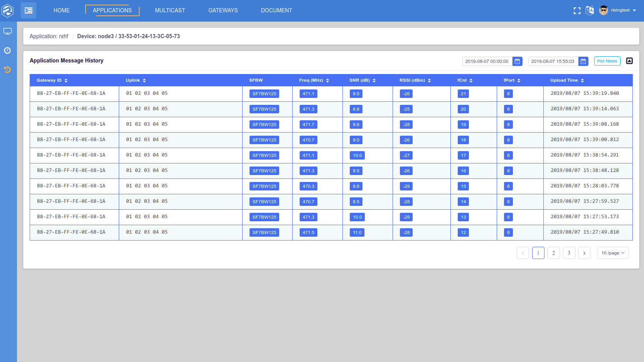
Task: Switch to the GATEWAYS tab
Action: click(223, 10)
